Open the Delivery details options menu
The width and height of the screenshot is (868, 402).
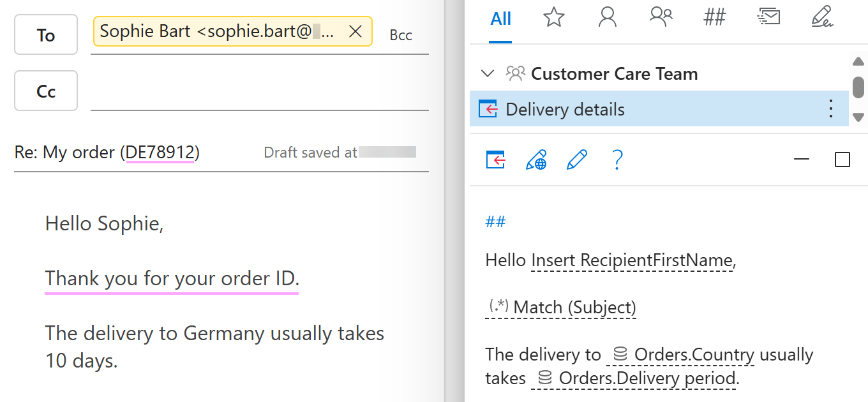(830, 108)
